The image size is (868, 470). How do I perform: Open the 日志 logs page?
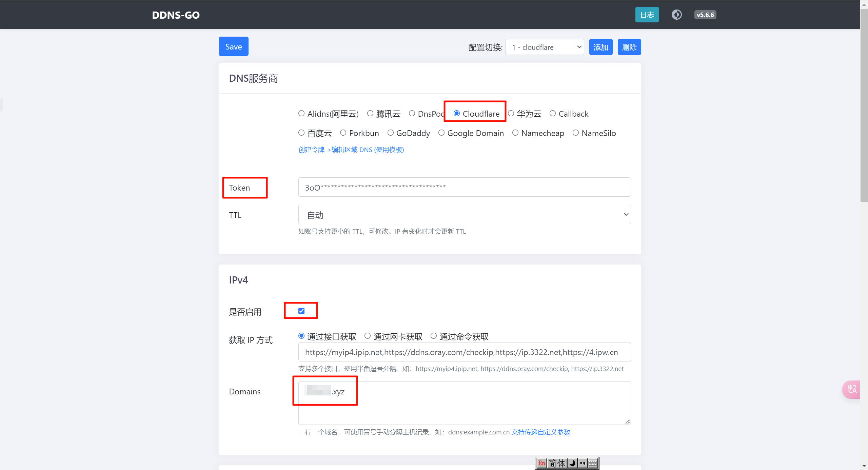pos(647,15)
